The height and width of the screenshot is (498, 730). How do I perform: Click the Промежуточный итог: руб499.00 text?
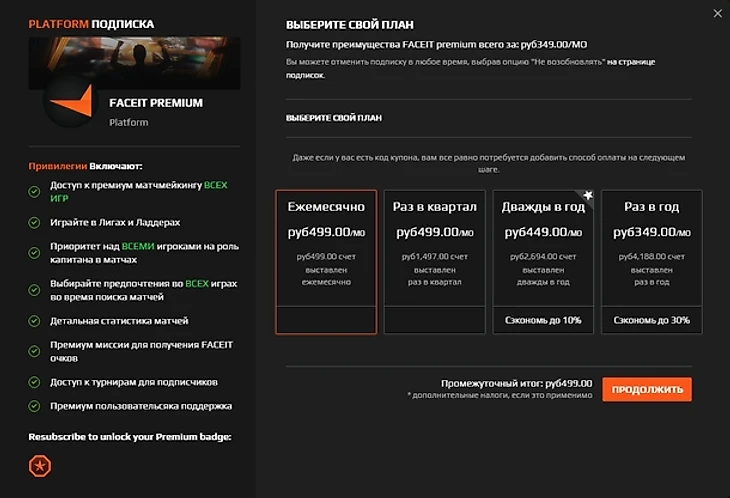(x=517, y=384)
